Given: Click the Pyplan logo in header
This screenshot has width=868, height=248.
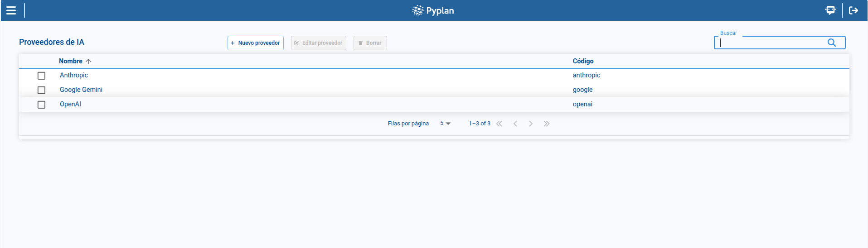Looking at the screenshot, I should (x=433, y=10).
